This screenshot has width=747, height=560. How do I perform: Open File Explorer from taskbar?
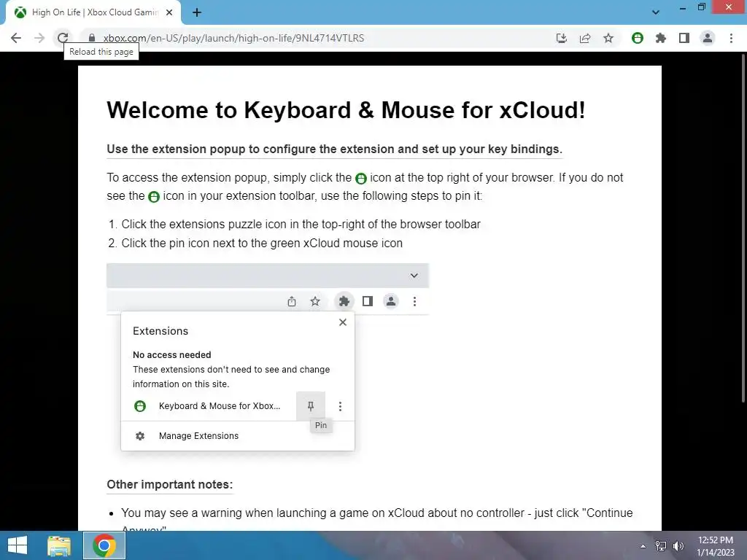[x=59, y=545]
